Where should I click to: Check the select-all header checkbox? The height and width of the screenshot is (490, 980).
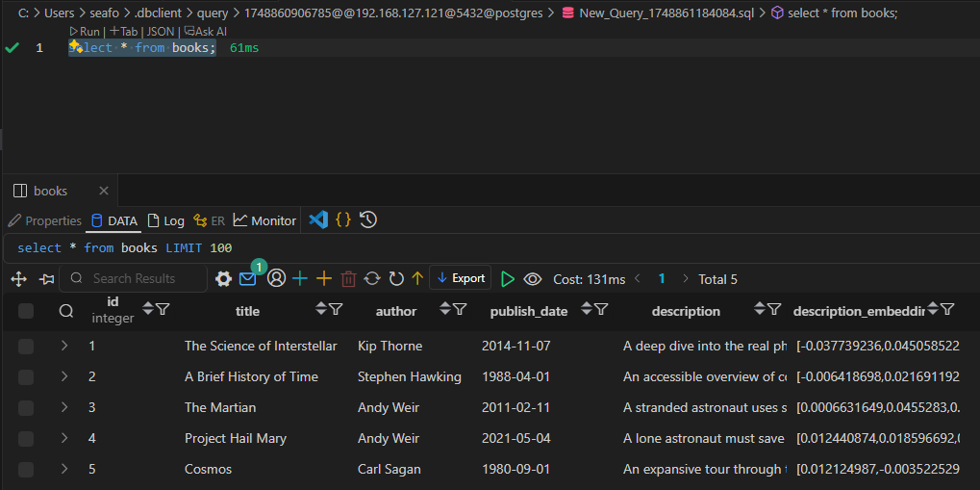pyautogui.click(x=26, y=311)
